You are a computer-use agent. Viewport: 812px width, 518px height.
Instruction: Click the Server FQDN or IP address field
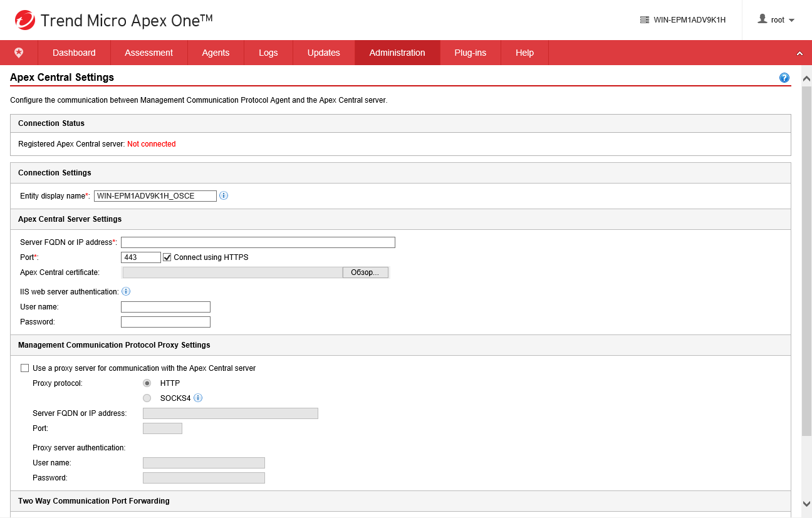[x=258, y=242]
